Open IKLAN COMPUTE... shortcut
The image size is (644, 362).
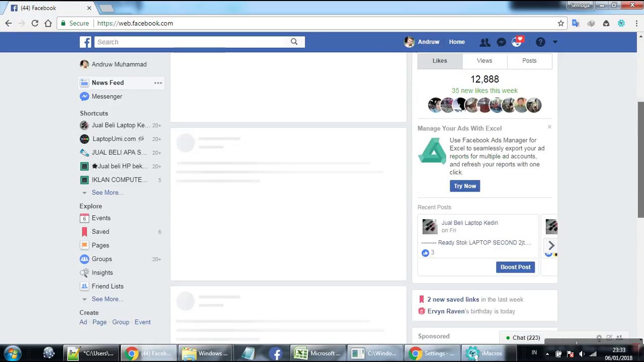click(120, 179)
